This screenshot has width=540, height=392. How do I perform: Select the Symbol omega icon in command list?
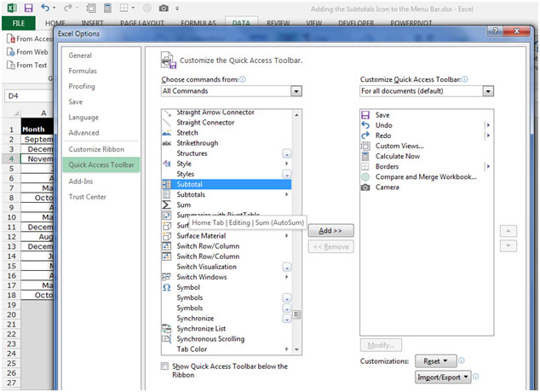tap(167, 287)
